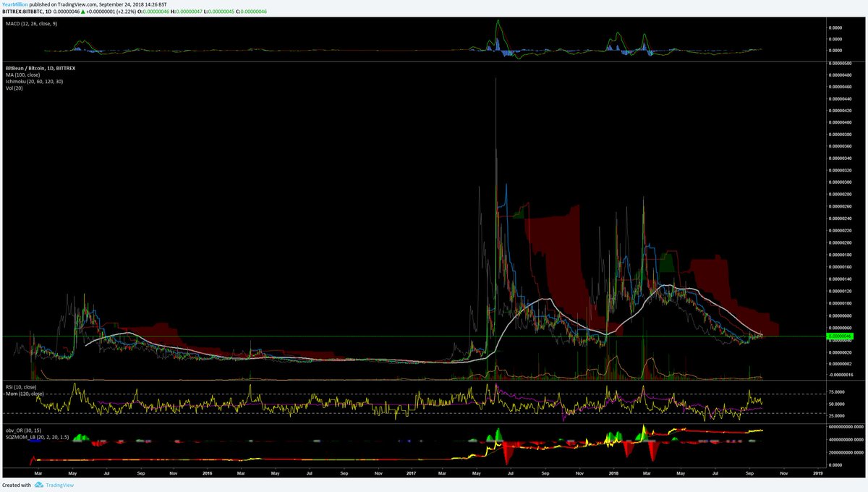Select the MACD (12, 26, close, 9) indicator label

[33, 25]
